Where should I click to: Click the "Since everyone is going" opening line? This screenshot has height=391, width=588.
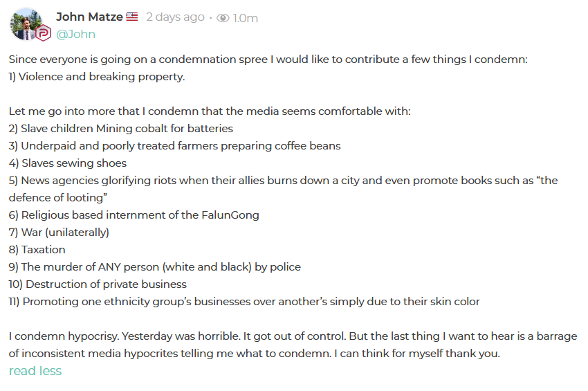268,60
